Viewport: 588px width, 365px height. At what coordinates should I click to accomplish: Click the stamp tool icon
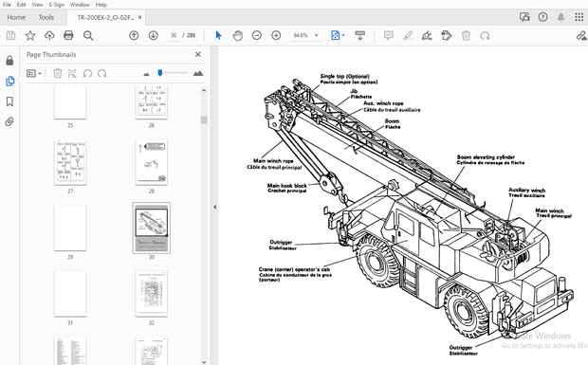coord(447,36)
